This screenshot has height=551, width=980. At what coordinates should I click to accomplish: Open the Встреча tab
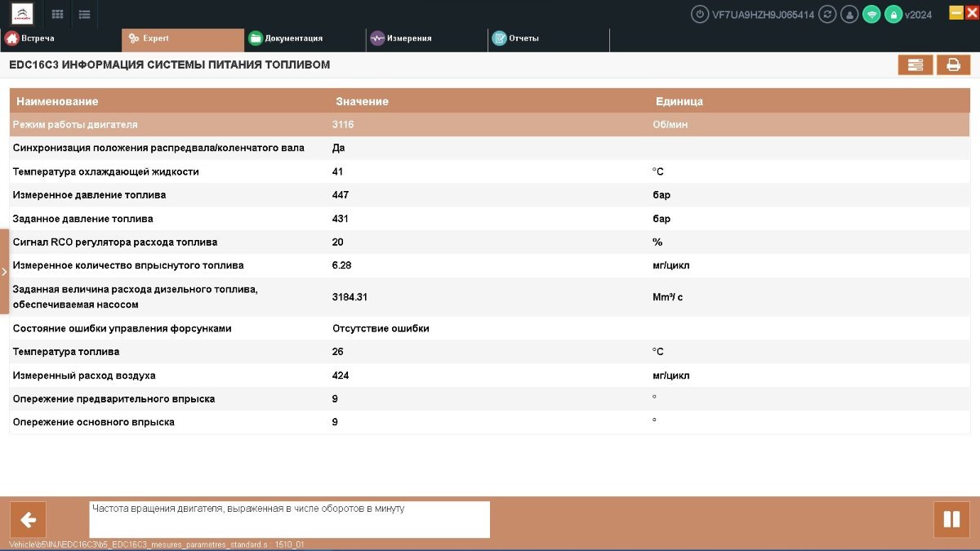61,38
